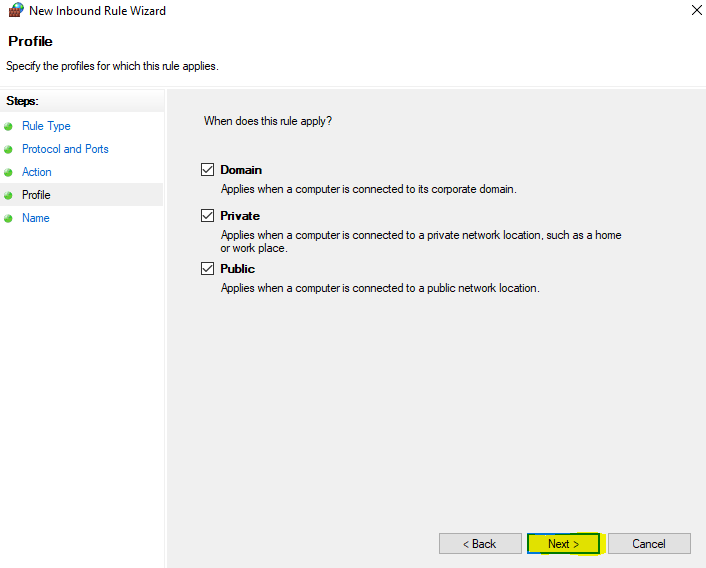The height and width of the screenshot is (568, 706).
Task: Click green bullet beside Action step
Action: [9, 173]
